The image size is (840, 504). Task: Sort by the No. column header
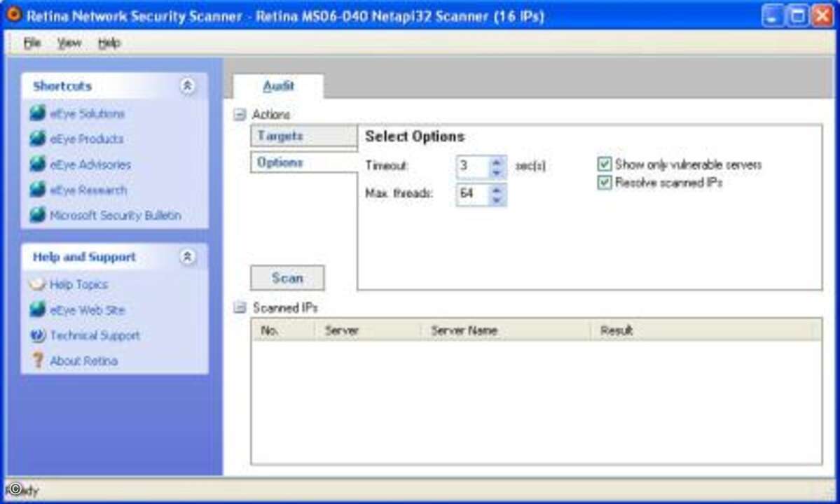click(x=283, y=330)
